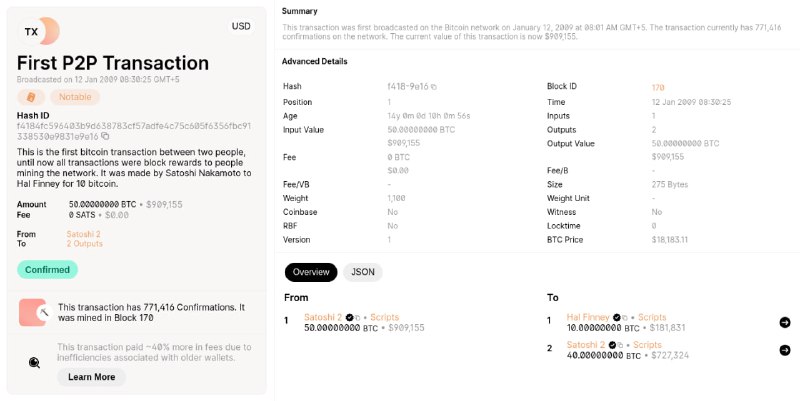Screen dimensions: 800x401
Task: Copy the full Hash ID
Action: (x=105, y=136)
